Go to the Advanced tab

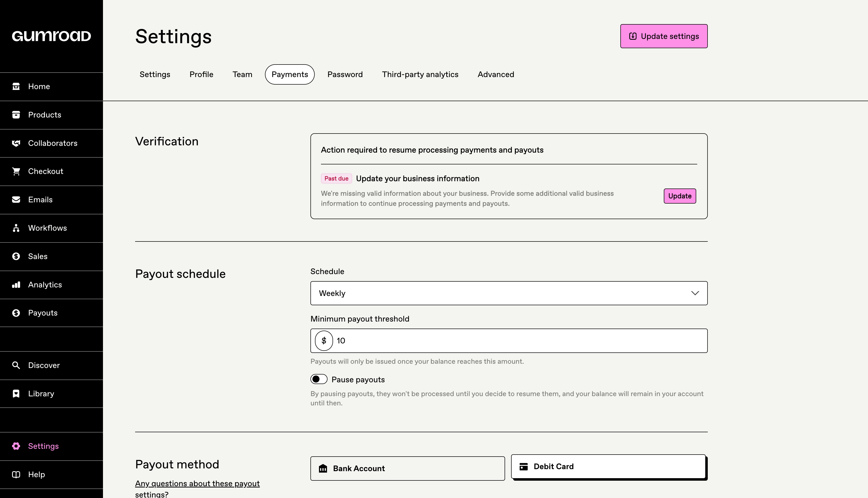pos(496,75)
